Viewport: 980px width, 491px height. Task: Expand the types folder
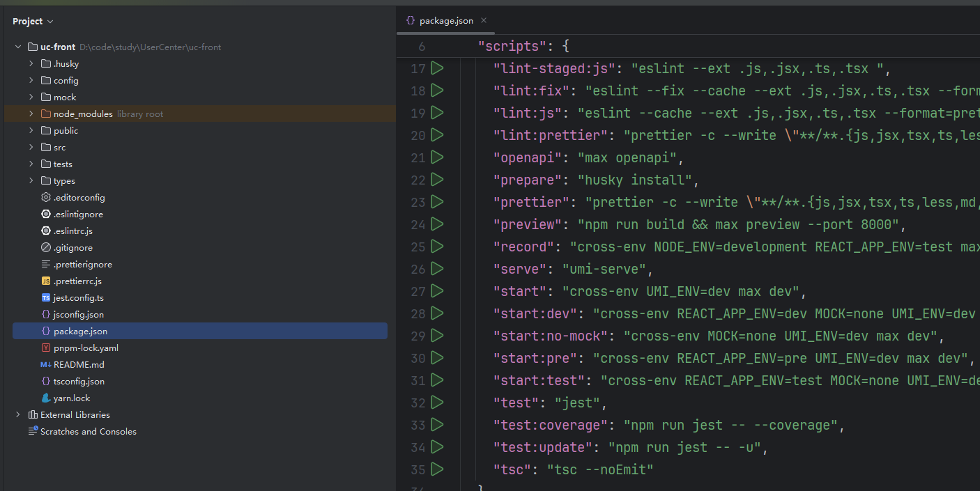(x=31, y=180)
